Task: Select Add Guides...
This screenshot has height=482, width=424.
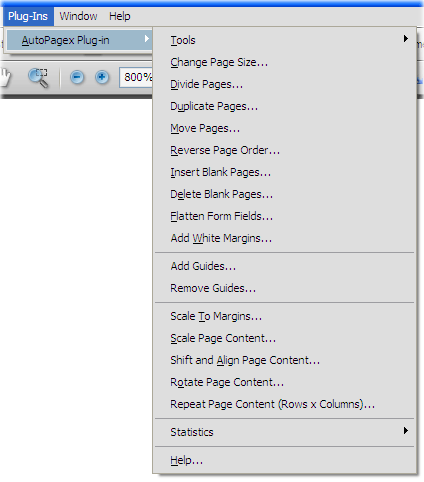Action: click(x=285, y=266)
